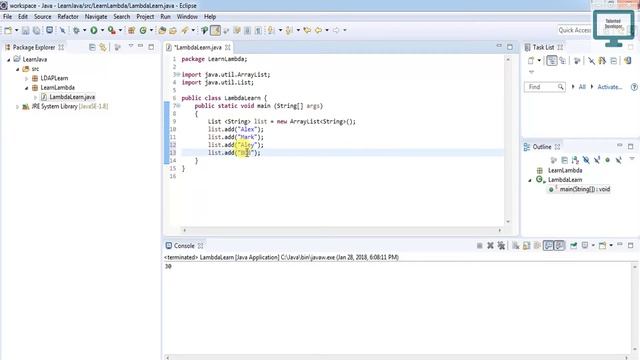Open the Window menu

[x=187, y=17]
